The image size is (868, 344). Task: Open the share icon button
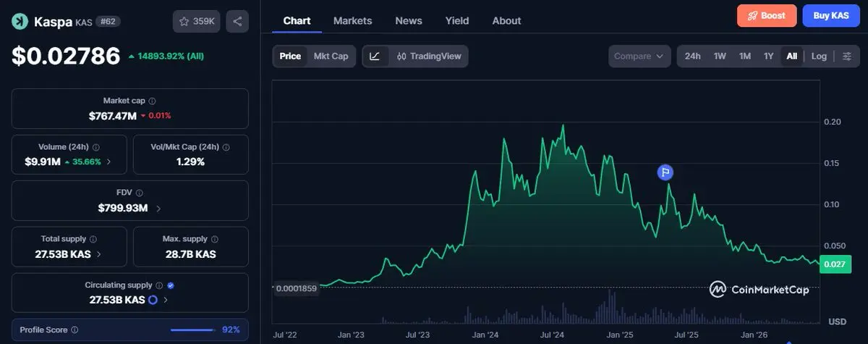[x=237, y=22]
